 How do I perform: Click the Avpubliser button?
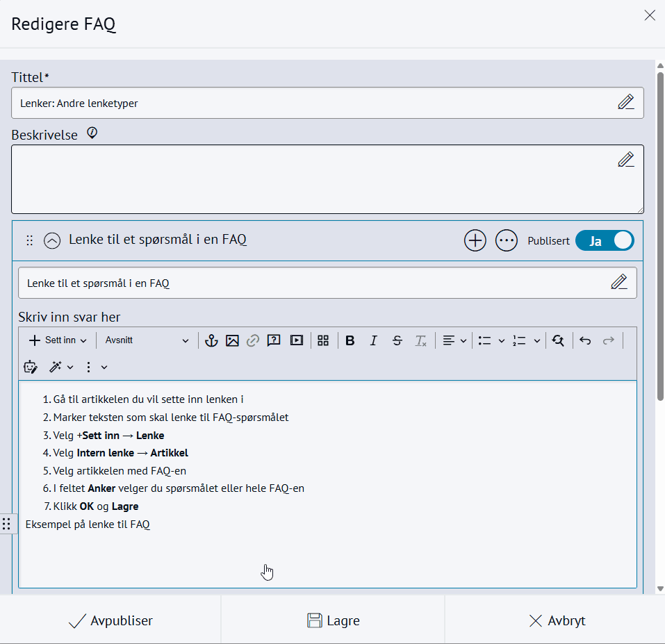[x=110, y=620]
